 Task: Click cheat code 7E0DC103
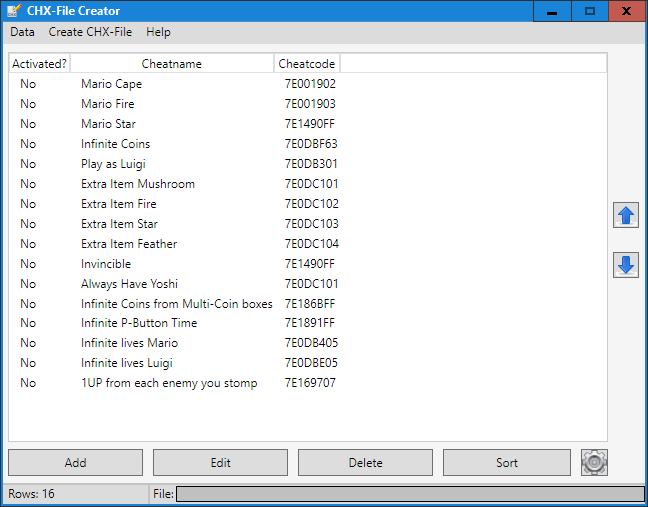pos(312,224)
